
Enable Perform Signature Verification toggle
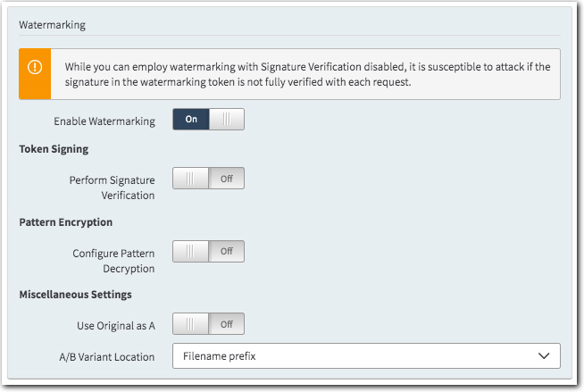(208, 179)
